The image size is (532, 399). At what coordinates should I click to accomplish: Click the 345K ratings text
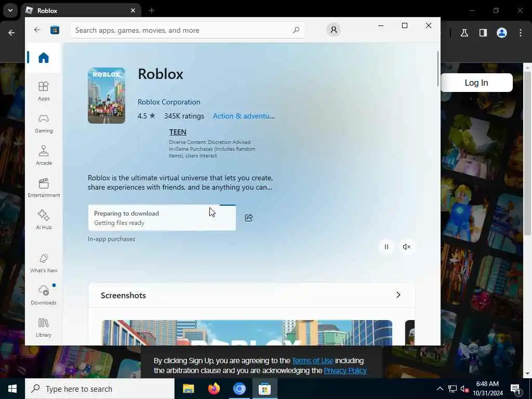[184, 116]
